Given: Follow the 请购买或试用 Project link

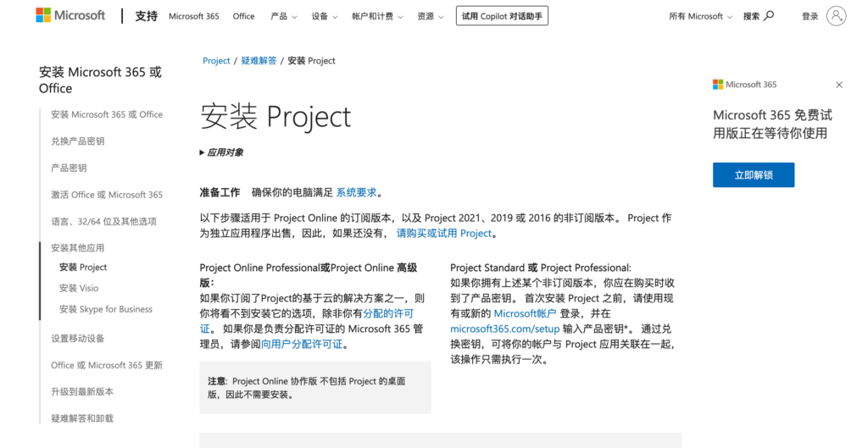Looking at the screenshot, I should click(x=444, y=233).
